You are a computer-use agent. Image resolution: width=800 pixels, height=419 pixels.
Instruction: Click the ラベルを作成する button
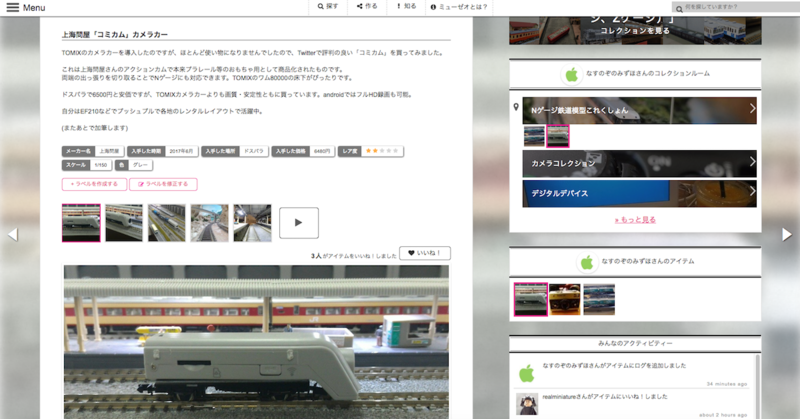[x=94, y=184]
